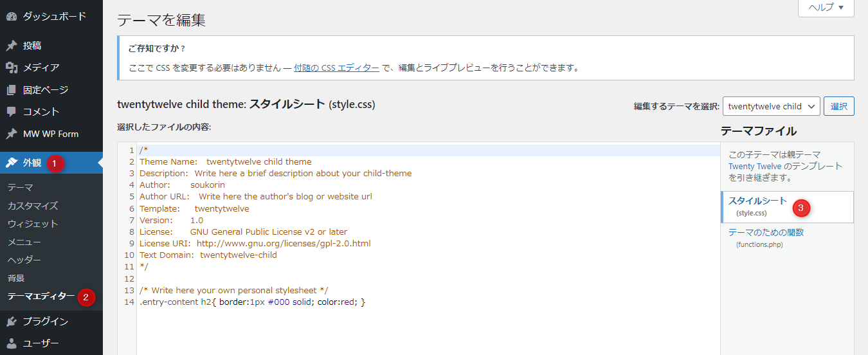Screen dimensions: 868x355
Task: Go to カスタマイズ in sidebar
Action: (x=33, y=206)
